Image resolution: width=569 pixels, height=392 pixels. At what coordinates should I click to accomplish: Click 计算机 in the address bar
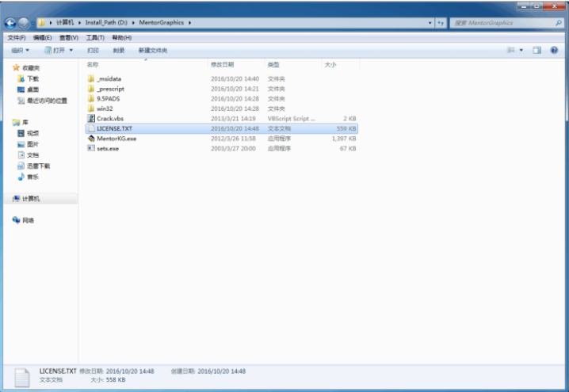[65, 22]
